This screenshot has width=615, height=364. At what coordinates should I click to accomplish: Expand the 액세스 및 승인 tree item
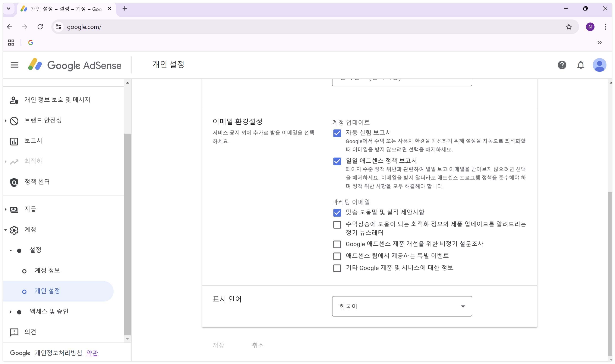pos(11,312)
